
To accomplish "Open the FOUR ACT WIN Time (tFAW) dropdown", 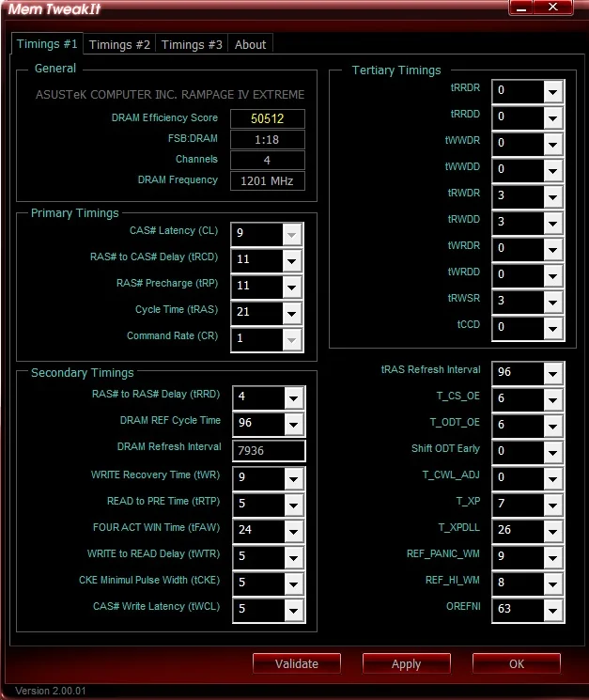I will coord(294,531).
